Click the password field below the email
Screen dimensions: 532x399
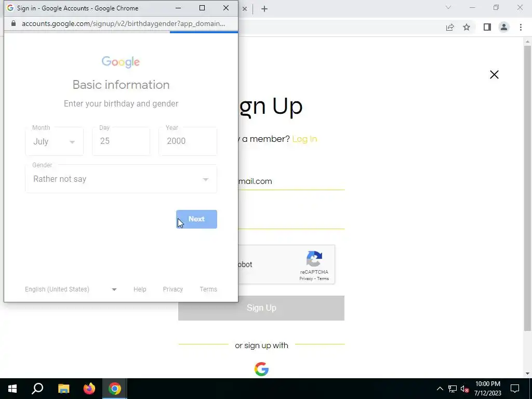[x=291, y=220]
